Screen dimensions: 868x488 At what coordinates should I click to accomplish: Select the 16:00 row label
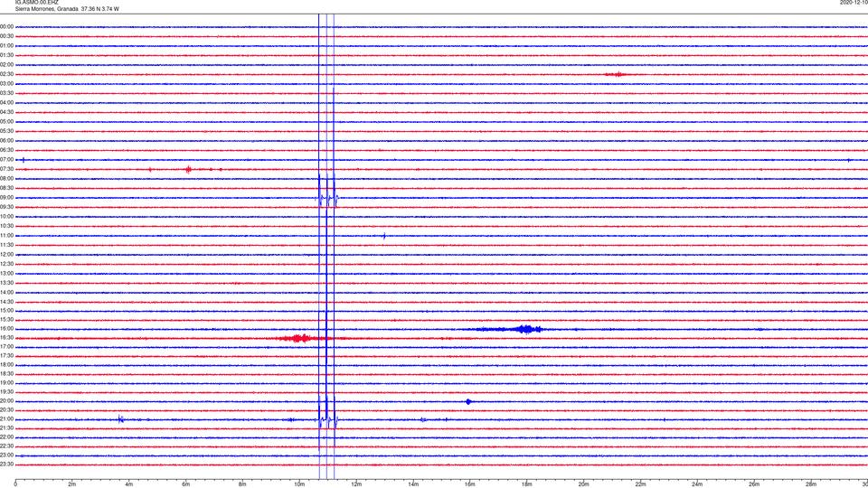pos(6,329)
